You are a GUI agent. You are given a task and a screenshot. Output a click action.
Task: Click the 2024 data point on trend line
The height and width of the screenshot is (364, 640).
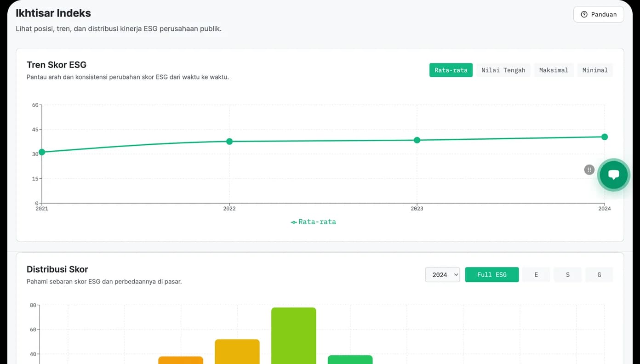click(605, 137)
